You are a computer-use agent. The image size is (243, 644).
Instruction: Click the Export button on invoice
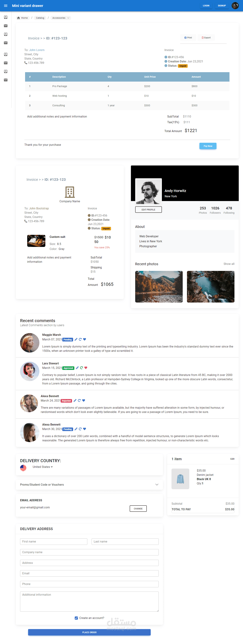click(x=206, y=38)
